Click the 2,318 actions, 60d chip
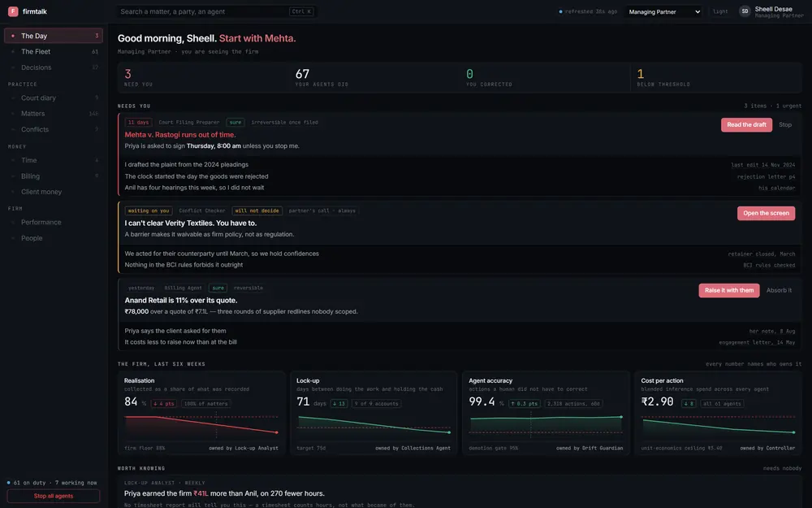This screenshot has width=812, height=508. click(573, 404)
